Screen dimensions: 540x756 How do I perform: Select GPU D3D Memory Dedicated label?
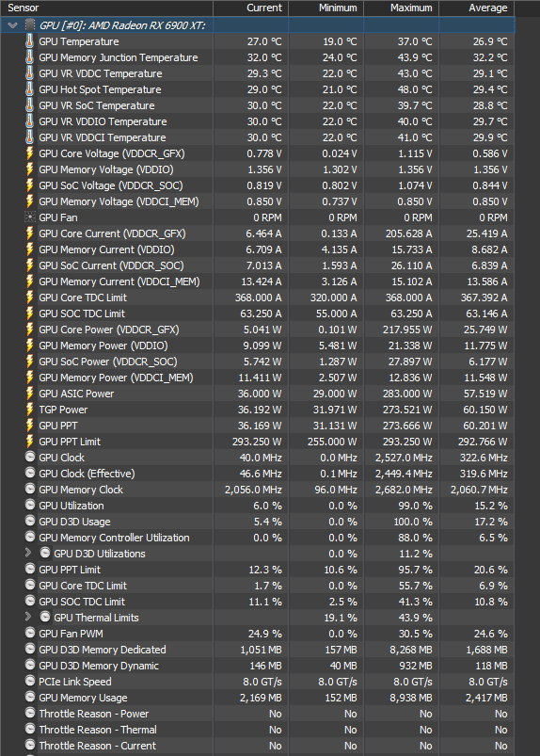(x=103, y=650)
